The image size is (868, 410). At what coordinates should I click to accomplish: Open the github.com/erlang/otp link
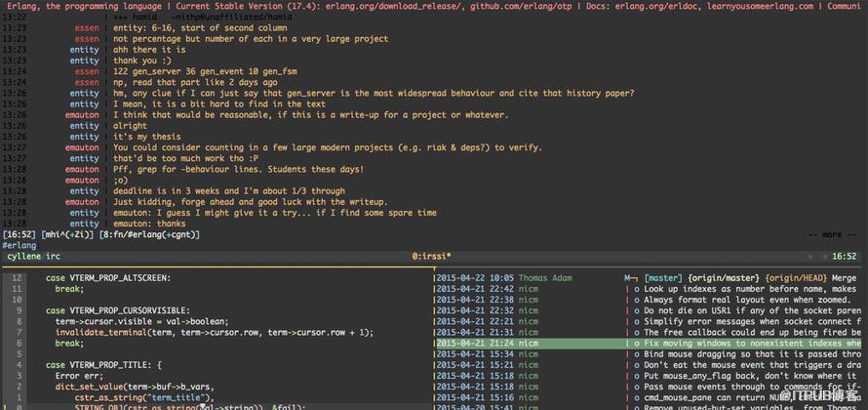coord(515,7)
